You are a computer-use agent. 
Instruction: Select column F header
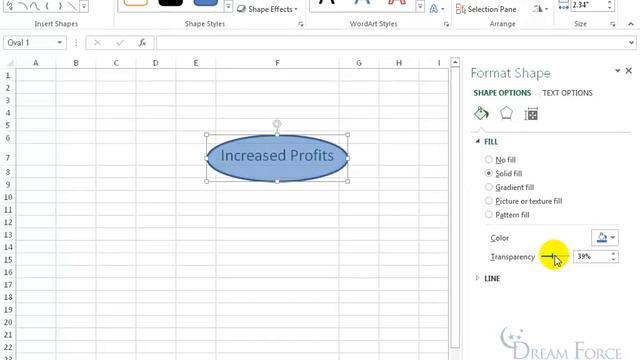277,63
